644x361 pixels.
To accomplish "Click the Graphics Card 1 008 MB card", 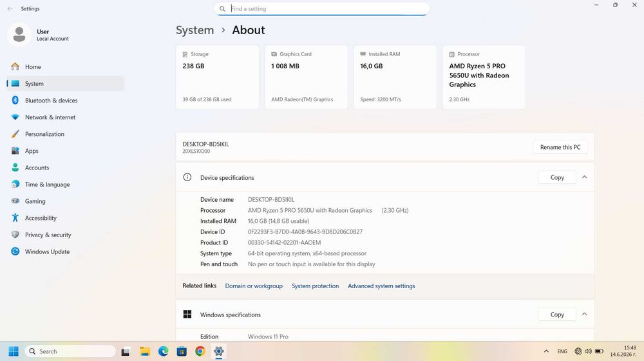I will [307, 77].
